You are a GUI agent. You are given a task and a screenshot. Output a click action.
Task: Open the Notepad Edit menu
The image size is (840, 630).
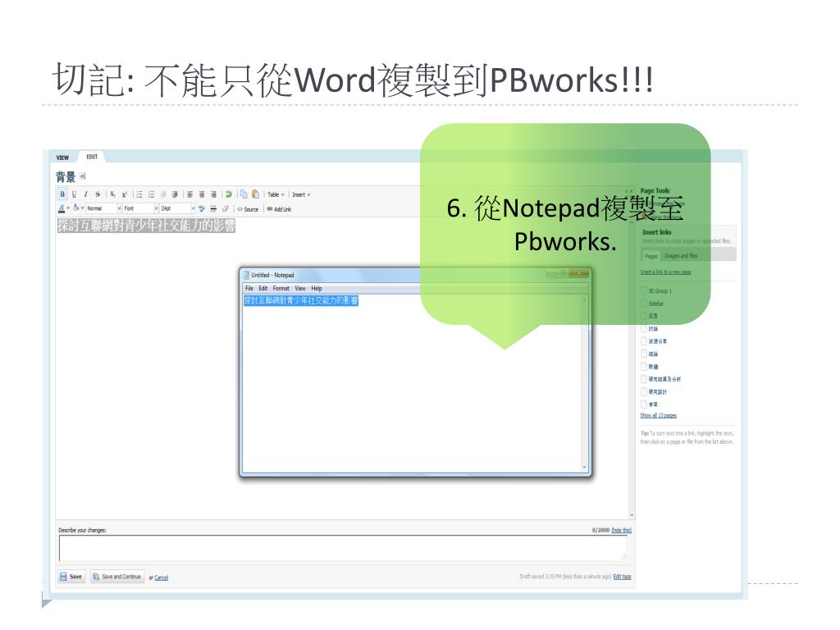tap(263, 288)
